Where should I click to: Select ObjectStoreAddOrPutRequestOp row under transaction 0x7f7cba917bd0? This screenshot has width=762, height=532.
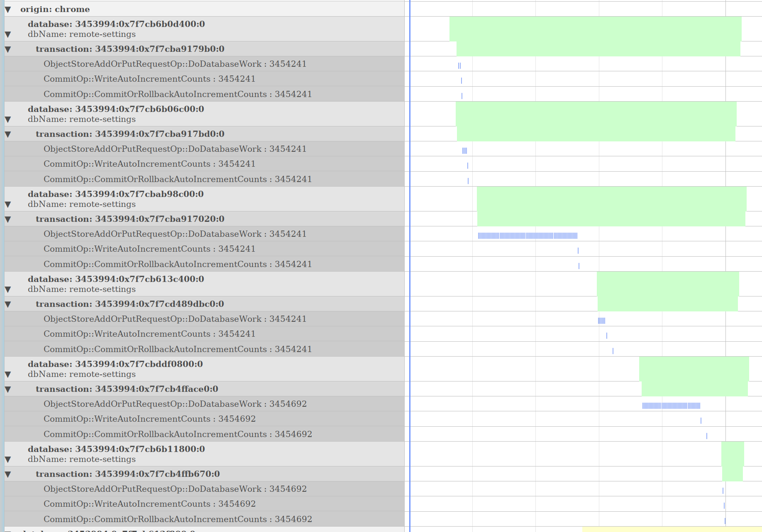(x=204, y=149)
